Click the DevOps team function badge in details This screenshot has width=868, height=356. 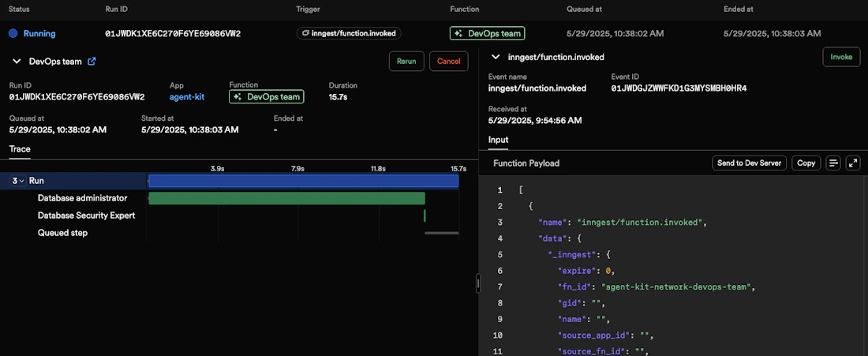267,97
